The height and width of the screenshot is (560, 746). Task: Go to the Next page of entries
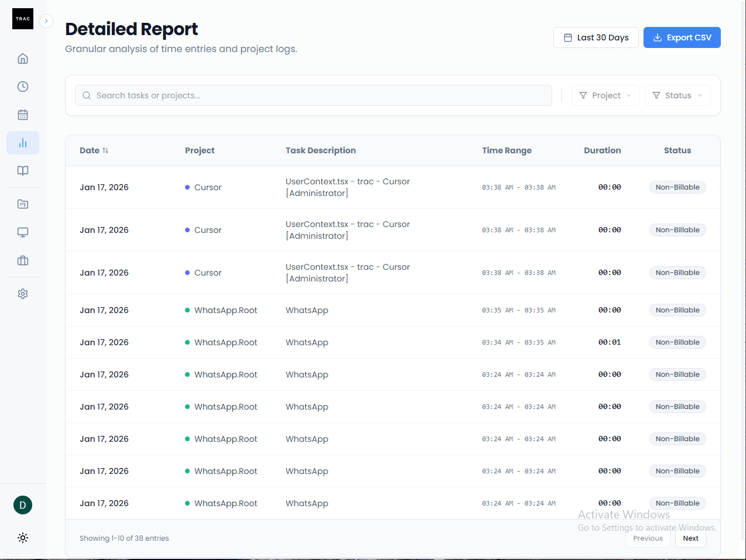pos(690,538)
